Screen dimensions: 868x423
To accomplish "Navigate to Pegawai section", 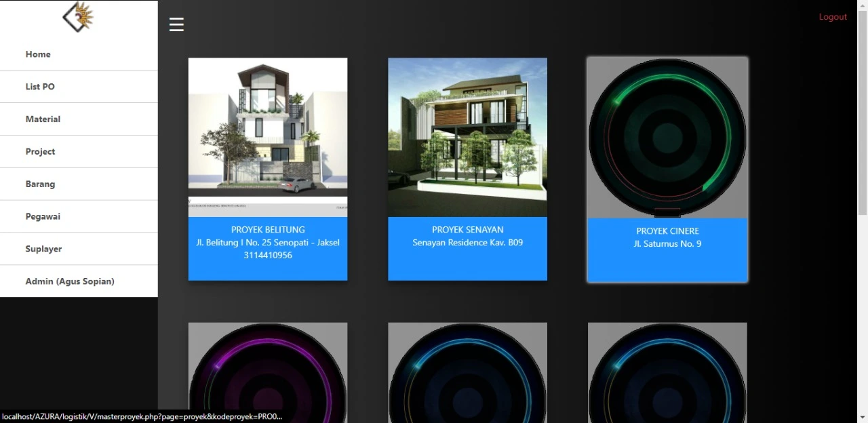I will (x=43, y=217).
